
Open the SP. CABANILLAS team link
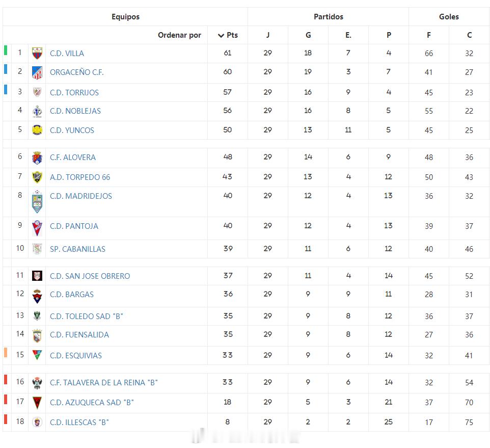point(77,249)
